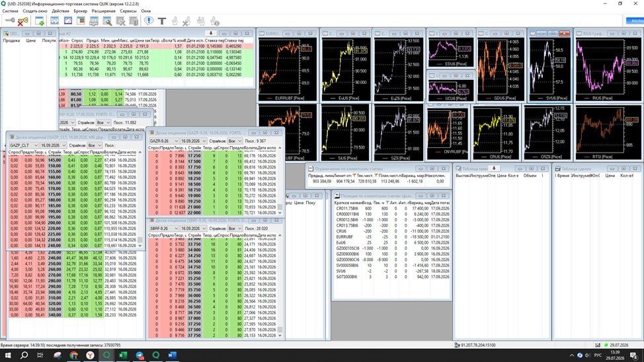The height and width of the screenshot is (362, 644).
Task: Click the grey table copy toolbar icon
Action: point(134,21)
